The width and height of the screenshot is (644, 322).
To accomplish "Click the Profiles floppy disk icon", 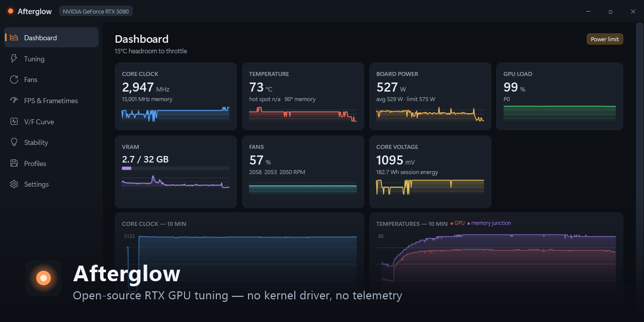I will pos(14,164).
